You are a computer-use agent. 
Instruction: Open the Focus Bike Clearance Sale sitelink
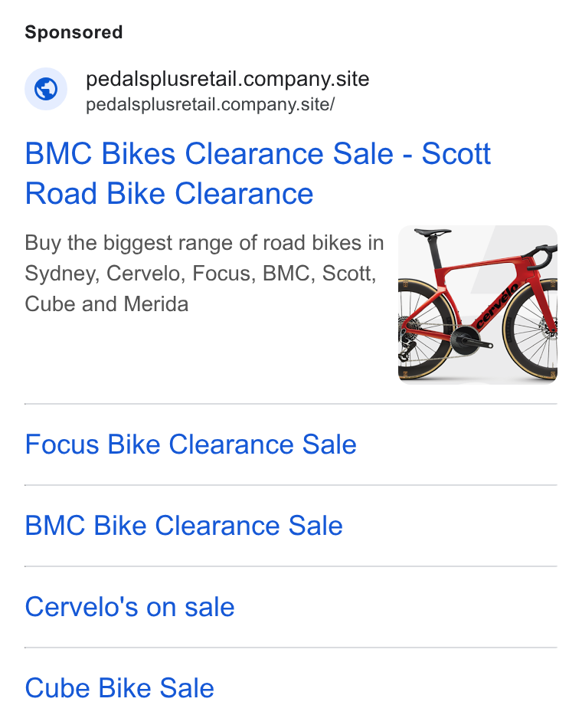click(191, 444)
